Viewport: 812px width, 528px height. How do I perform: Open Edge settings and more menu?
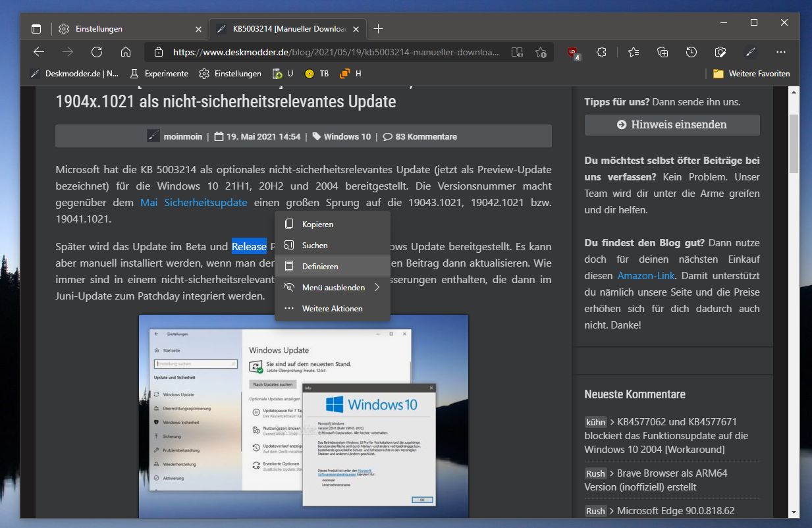[781, 52]
